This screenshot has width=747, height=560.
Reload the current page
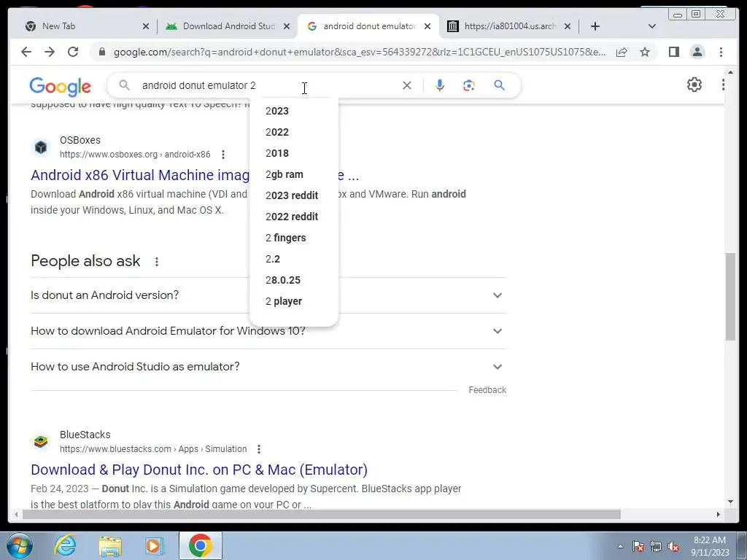click(73, 52)
